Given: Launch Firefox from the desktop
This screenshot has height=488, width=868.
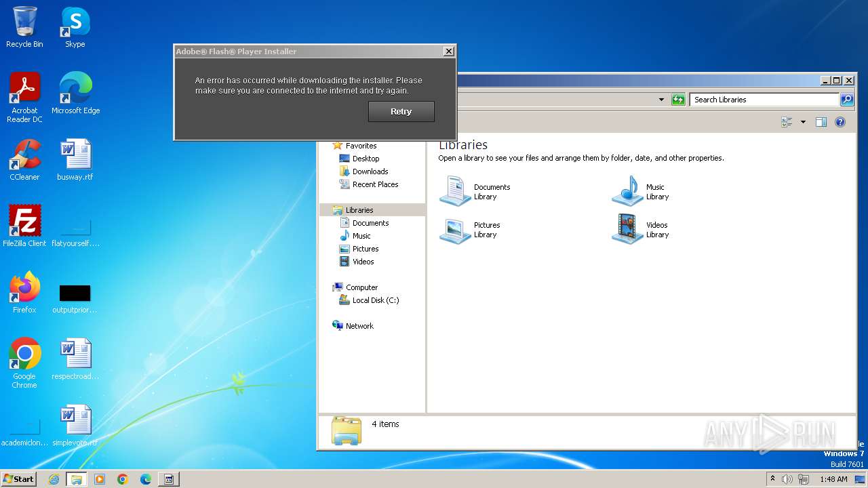Looking at the screenshot, I should point(24,293).
